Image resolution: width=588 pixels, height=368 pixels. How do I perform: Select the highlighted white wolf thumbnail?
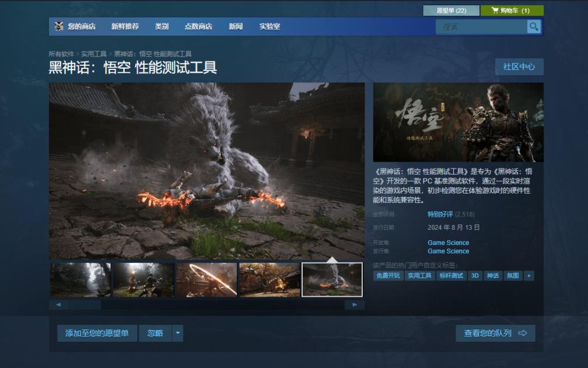pyautogui.click(x=332, y=280)
